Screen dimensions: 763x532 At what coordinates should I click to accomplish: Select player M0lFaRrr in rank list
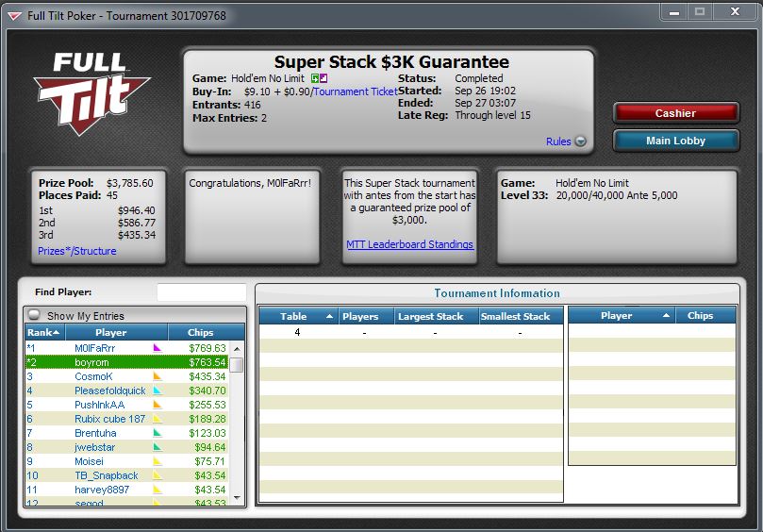click(x=126, y=348)
